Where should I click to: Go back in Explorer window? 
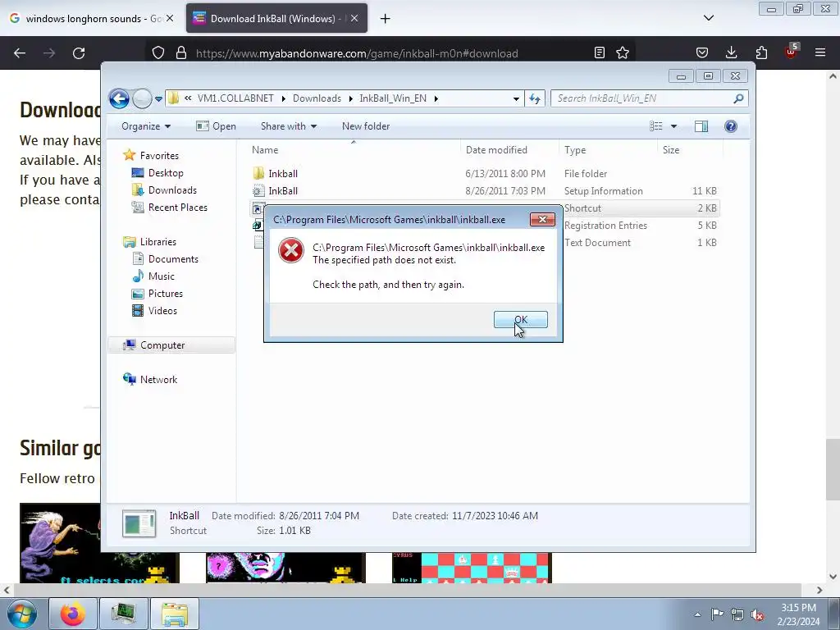click(x=119, y=98)
